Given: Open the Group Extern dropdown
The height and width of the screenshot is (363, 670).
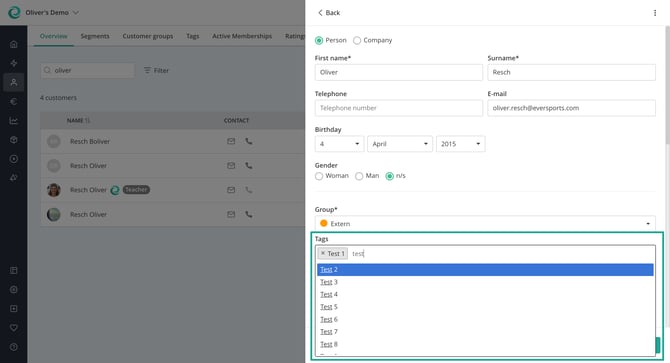Looking at the screenshot, I should tap(485, 224).
